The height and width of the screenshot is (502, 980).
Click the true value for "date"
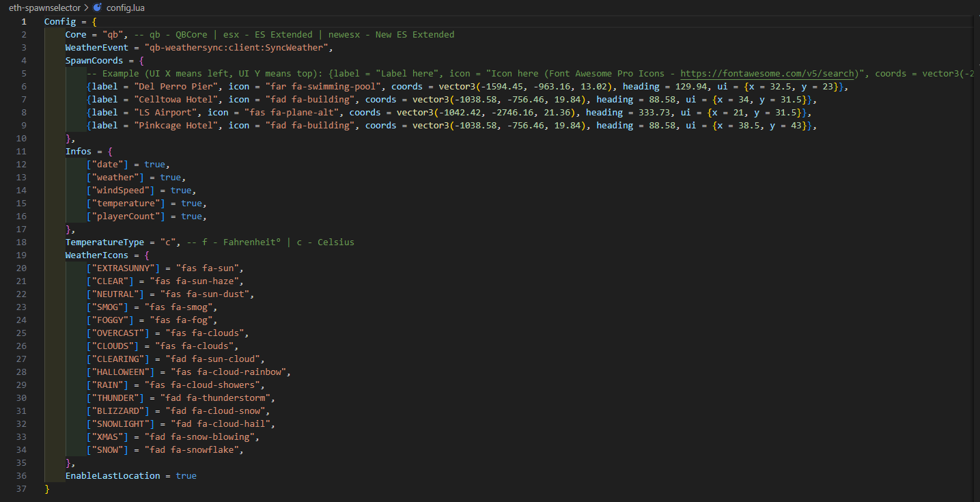pyautogui.click(x=154, y=165)
